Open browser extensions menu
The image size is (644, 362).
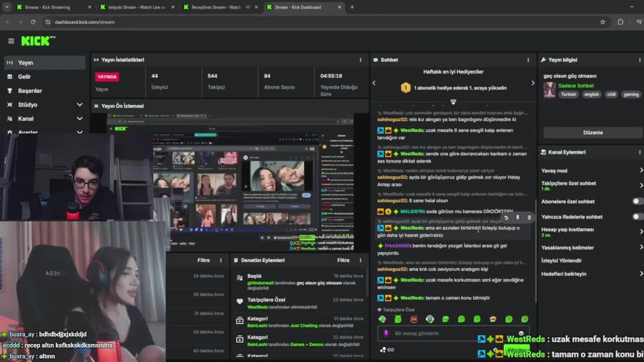(620, 22)
